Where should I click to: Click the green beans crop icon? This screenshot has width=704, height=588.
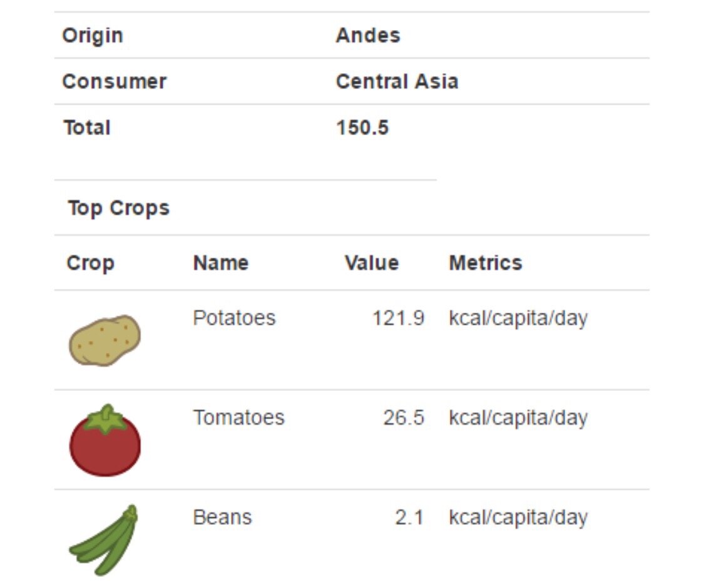[x=103, y=540]
